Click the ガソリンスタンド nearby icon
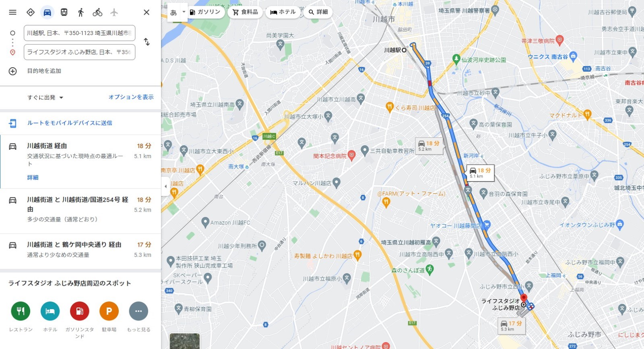644x349 pixels. pyautogui.click(x=80, y=311)
